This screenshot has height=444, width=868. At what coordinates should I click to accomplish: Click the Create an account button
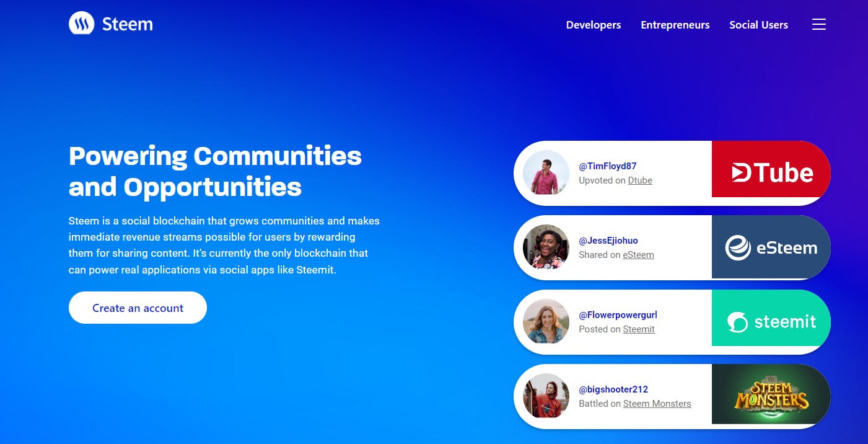(138, 308)
